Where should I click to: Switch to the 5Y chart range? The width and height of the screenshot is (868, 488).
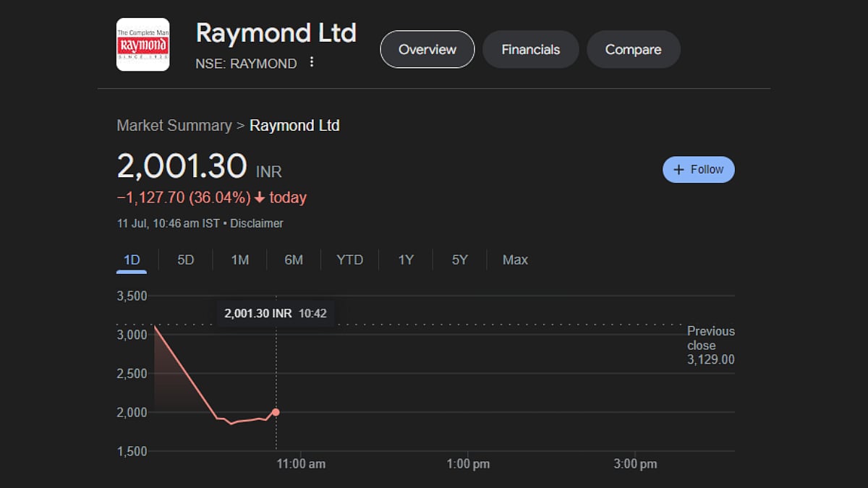459,260
